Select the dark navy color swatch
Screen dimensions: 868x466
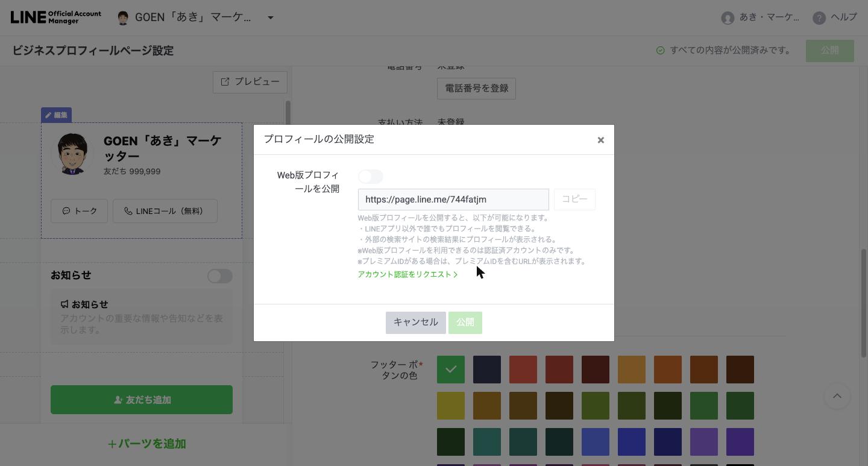pyautogui.click(x=487, y=370)
